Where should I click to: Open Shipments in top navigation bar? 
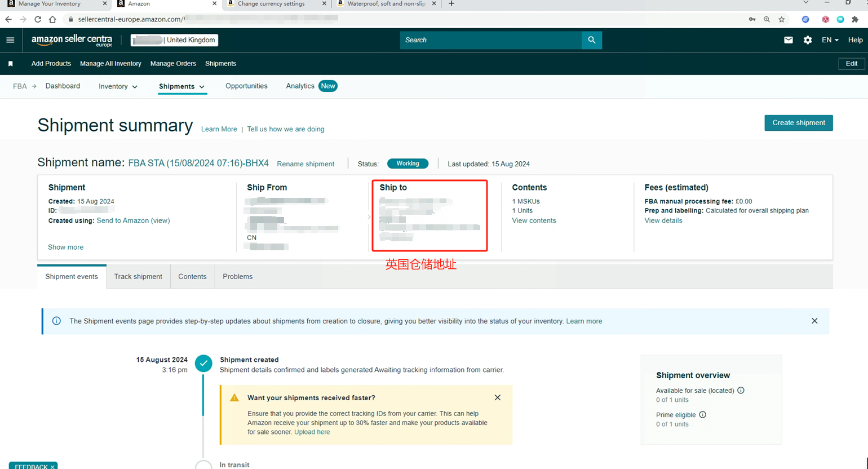pyautogui.click(x=220, y=64)
